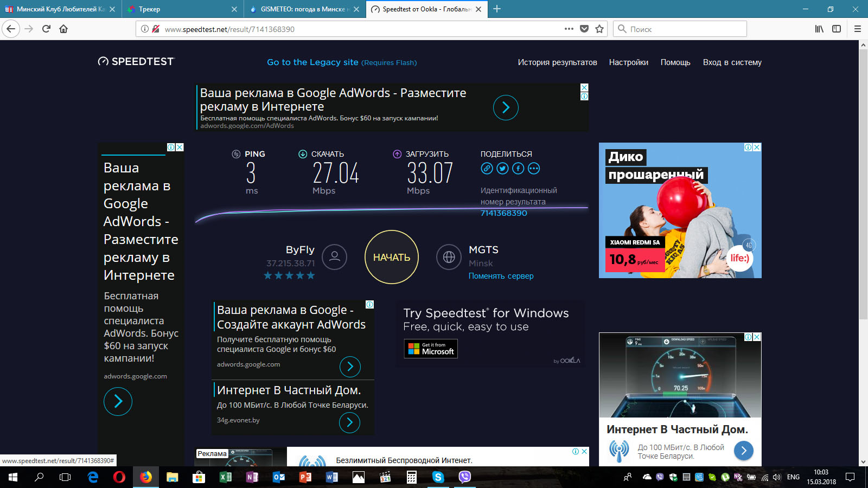The width and height of the screenshot is (868, 488).
Task: Open more sharing options ellipsis icon
Action: pyautogui.click(x=534, y=169)
